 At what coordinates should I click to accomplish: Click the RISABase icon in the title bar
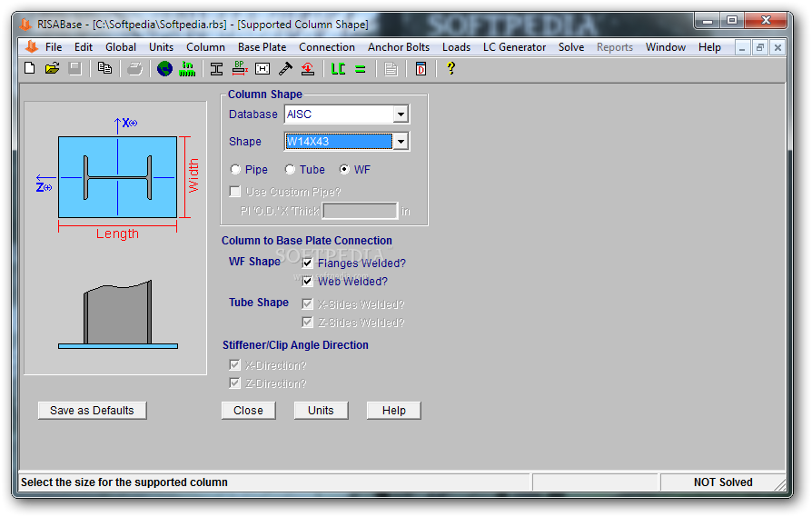point(25,24)
